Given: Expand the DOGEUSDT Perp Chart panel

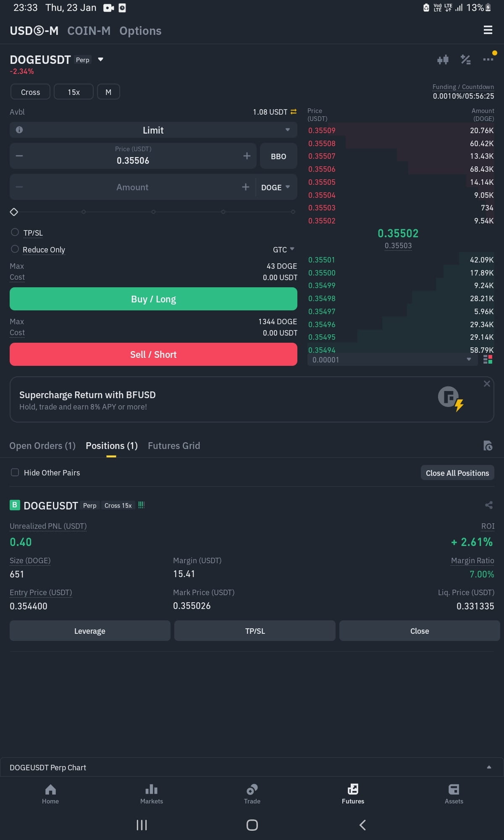Looking at the screenshot, I should pos(252,767).
